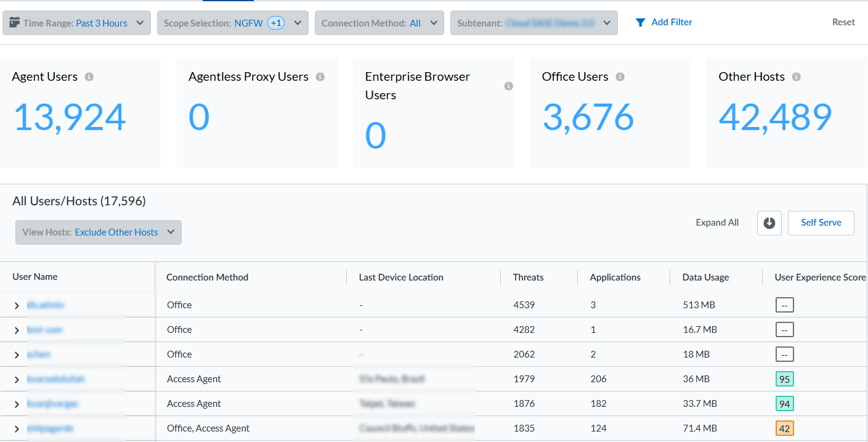The height and width of the screenshot is (442, 868).
Task: Expand the user row with score 95
Action: click(x=17, y=380)
